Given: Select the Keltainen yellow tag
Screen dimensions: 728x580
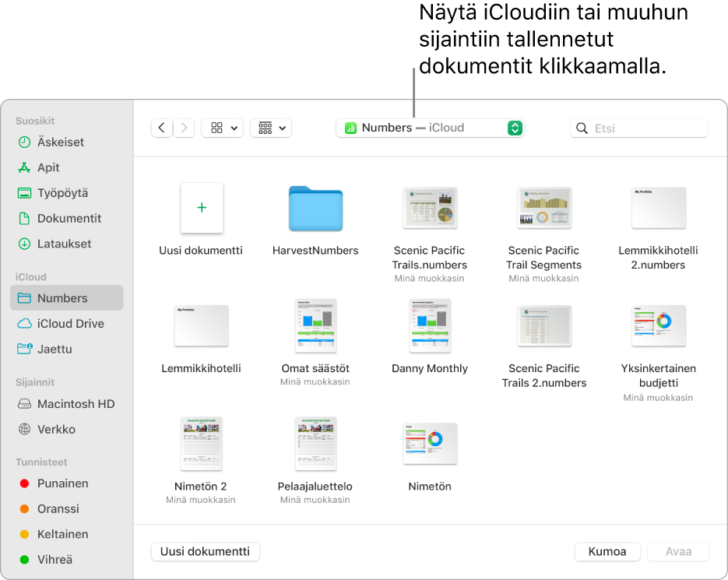Looking at the screenshot, I should pos(66,535).
